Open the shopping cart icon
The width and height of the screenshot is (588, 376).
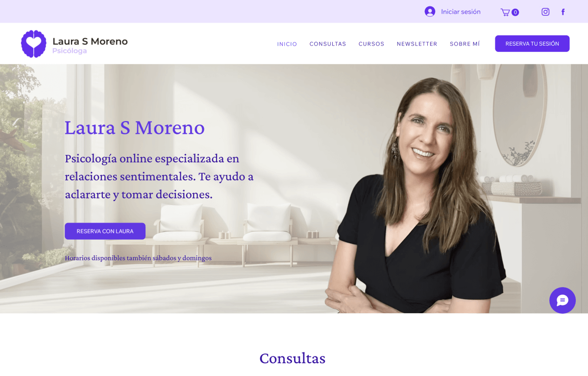point(505,12)
